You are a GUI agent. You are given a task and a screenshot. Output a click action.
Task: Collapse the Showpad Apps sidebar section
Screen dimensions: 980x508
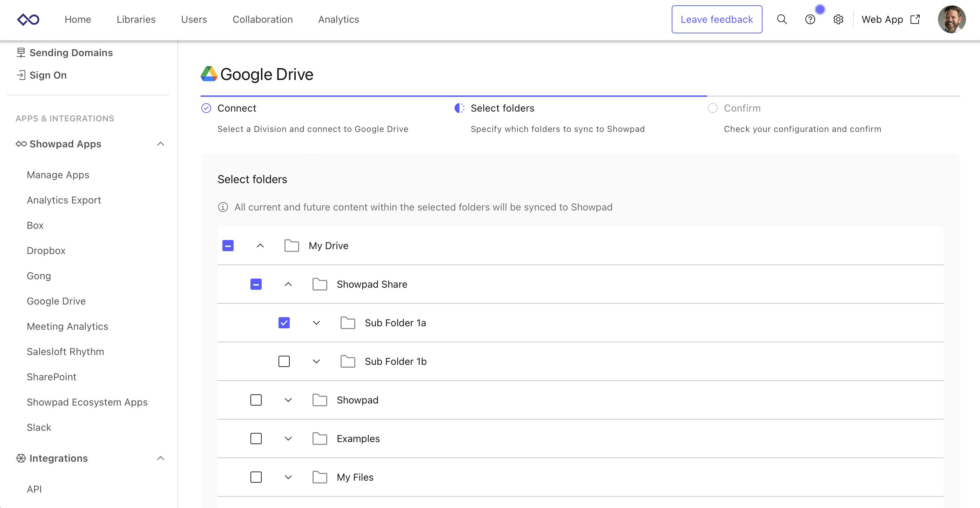(161, 144)
